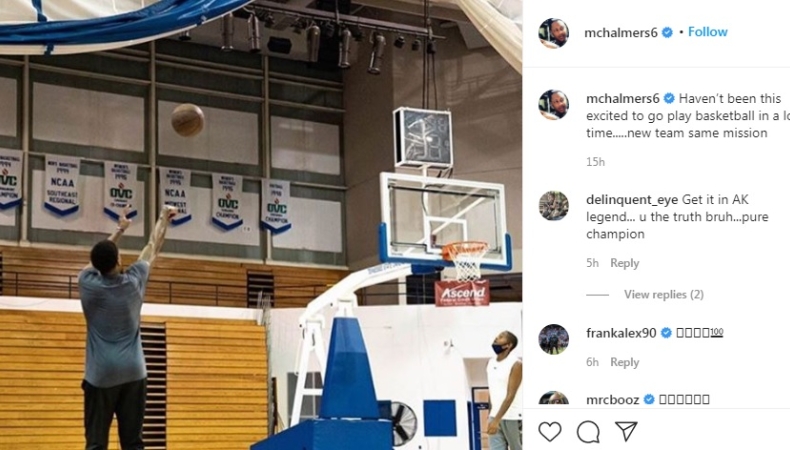
Task: Click mchalmers6 username in caption
Action: tap(623, 99)
